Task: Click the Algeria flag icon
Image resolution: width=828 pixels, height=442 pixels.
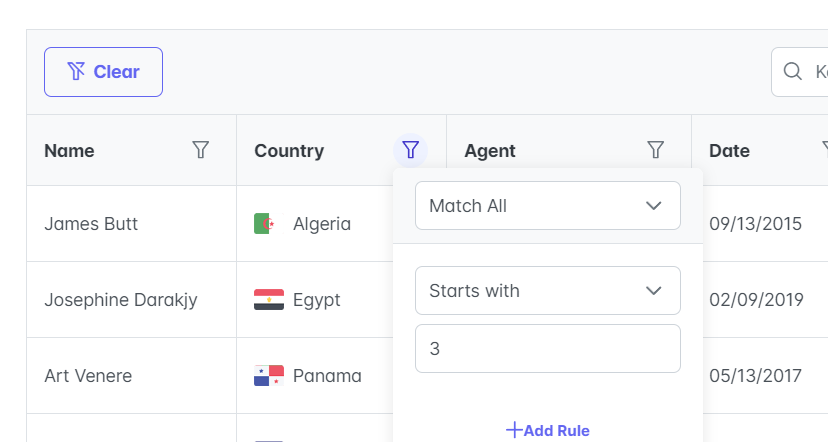Action: click(264, 224)
